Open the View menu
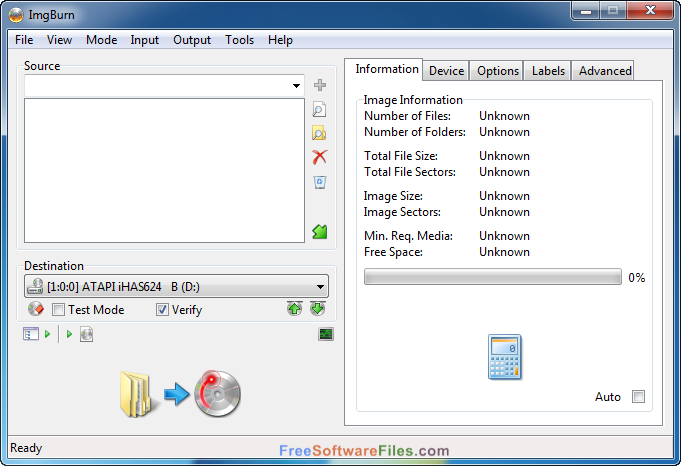This screenshot has width=681, height=466. point(59,40)
